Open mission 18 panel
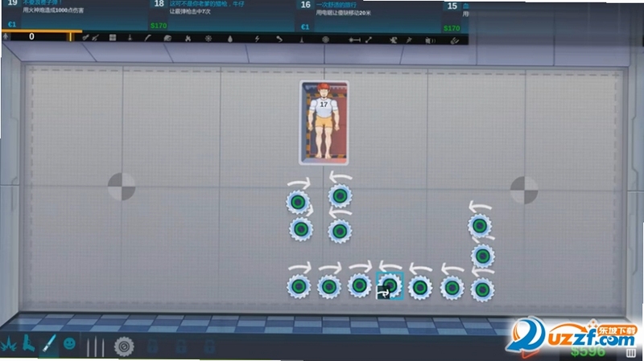Image resolution: width=644 pixels, height=361 pixels. 222,14
